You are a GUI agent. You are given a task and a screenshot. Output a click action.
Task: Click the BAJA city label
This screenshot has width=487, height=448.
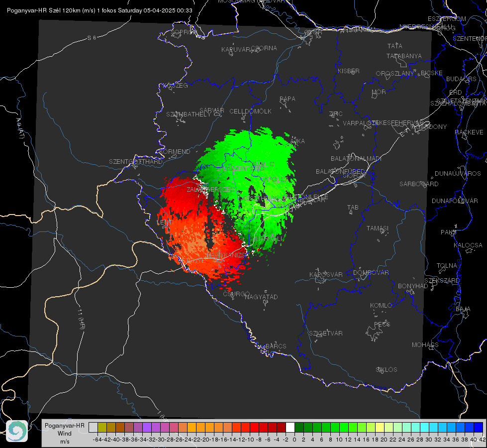tap(463, 309)
